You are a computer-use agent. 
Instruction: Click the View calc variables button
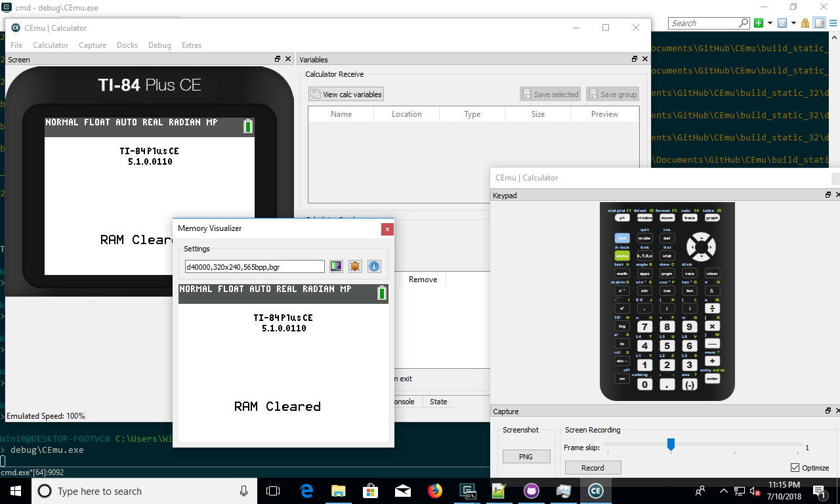tap(346, 94)
